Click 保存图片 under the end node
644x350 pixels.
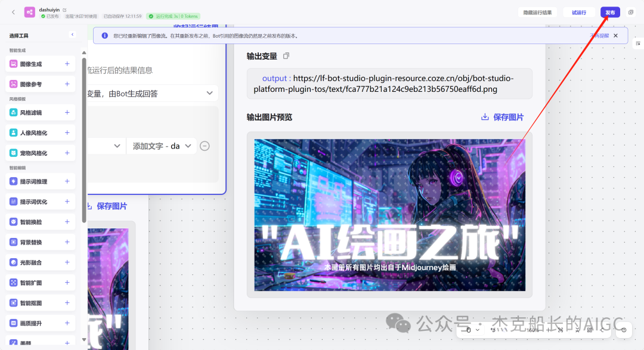coord(107,206)
